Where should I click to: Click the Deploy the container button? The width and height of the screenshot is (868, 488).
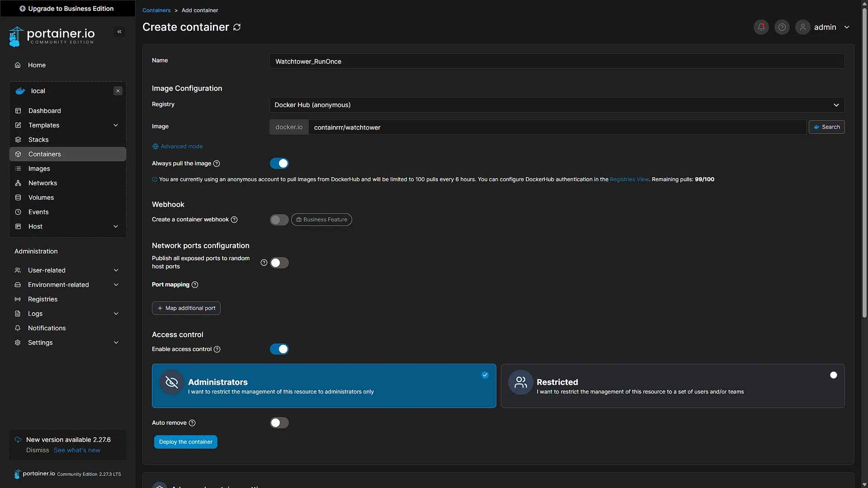point(186,442)
